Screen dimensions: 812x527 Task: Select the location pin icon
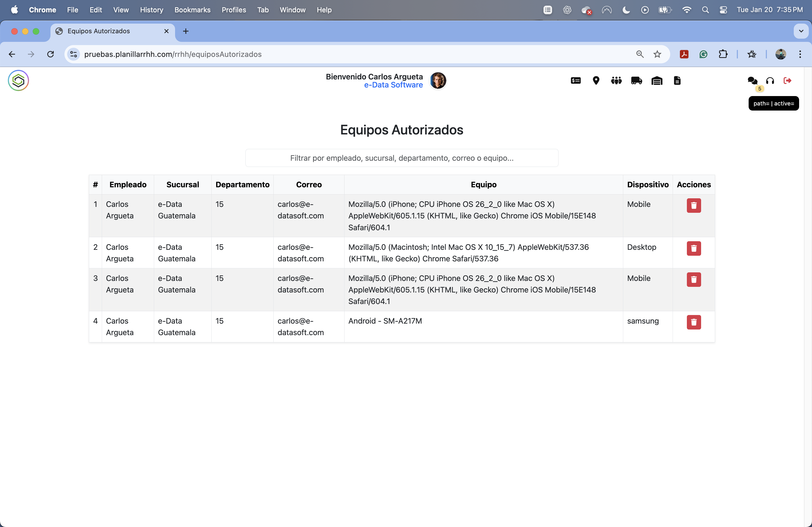pos(596,81)
